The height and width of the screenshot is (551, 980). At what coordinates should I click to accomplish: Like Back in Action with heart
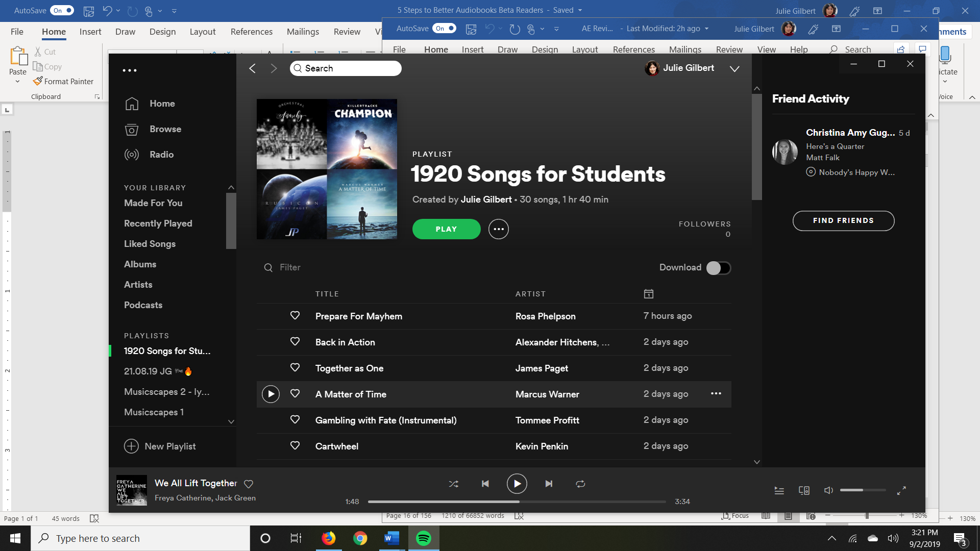295,342
